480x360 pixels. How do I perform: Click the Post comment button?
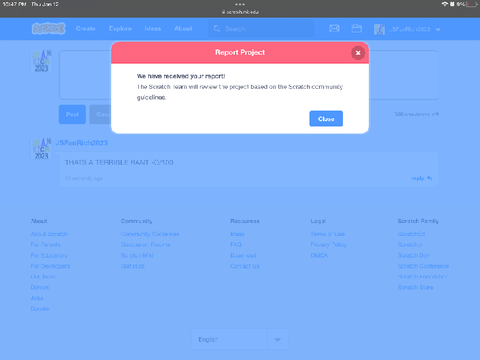tap(72, 114)
